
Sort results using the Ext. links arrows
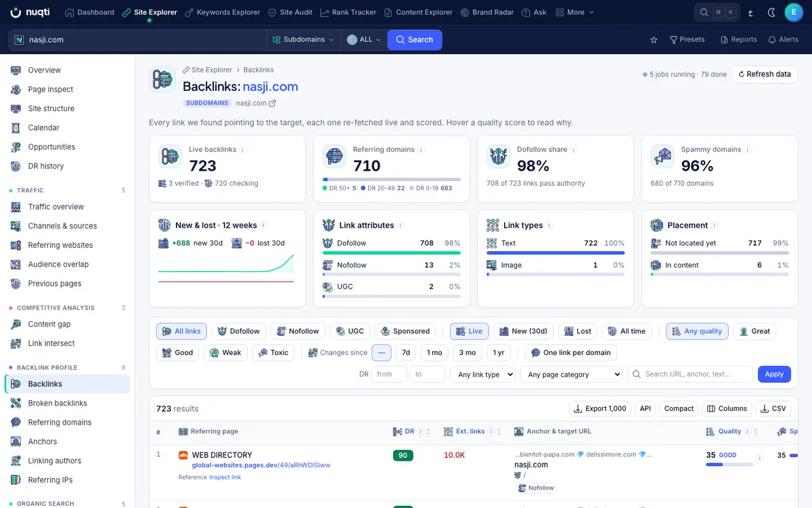499,431
